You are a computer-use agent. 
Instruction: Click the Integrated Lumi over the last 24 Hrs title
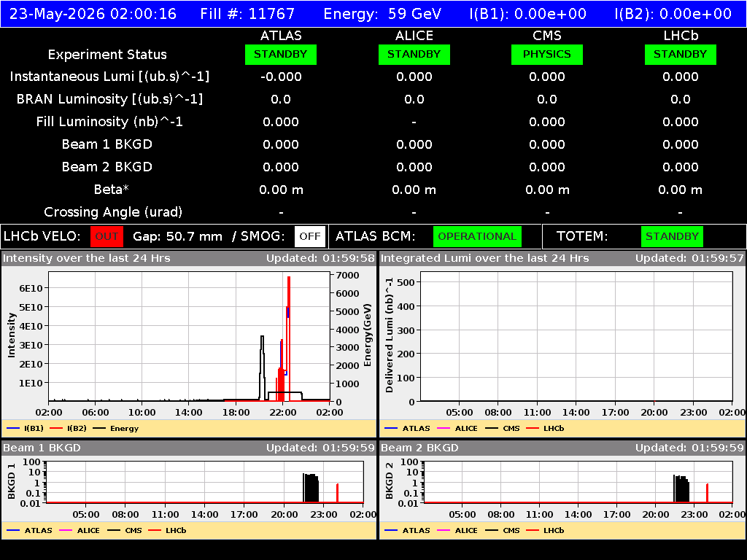coord(485,258)
